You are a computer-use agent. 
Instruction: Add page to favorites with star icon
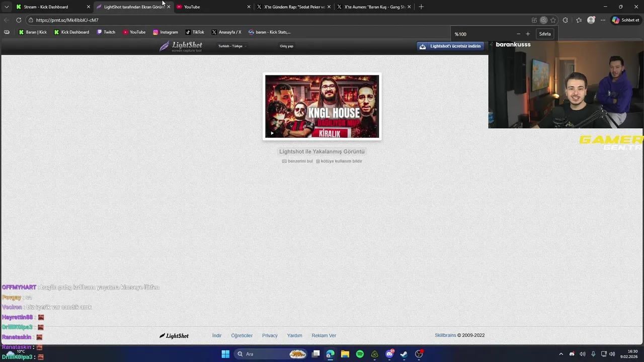[x=553, y=20]
